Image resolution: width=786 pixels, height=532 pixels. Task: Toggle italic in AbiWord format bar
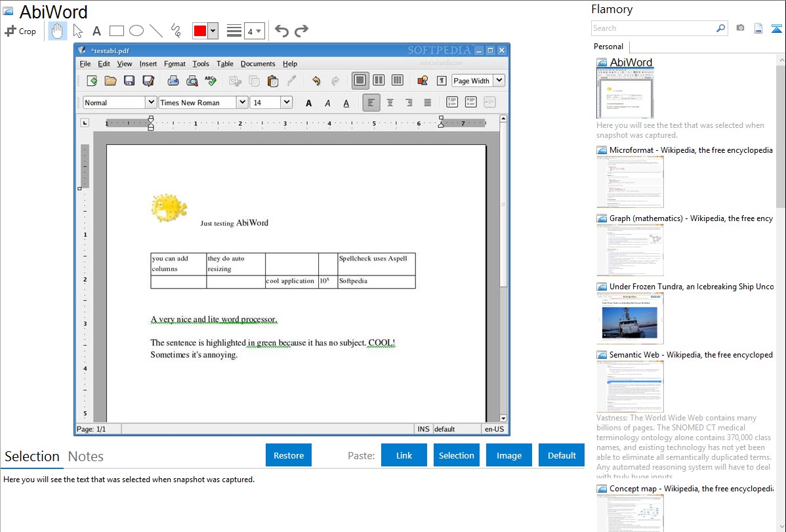[327, 103]
